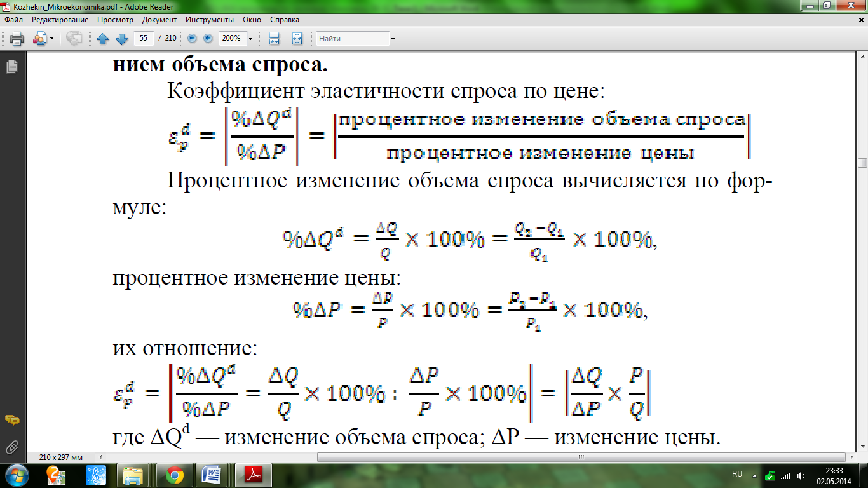Click the horizontal scrollbar thumb
The height and width of the screenshot is (488, 868).
(x=581, y=457)
